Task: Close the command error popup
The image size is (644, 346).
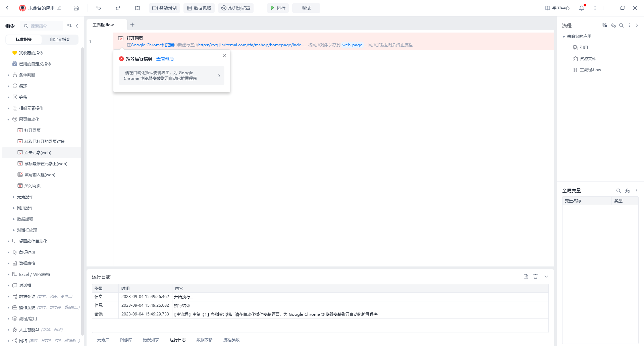Action: (224, 56)
